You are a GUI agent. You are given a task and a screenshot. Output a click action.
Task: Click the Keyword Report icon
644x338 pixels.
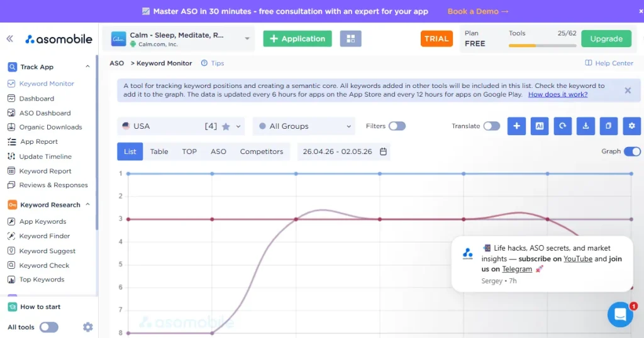[x=11, y=171]
